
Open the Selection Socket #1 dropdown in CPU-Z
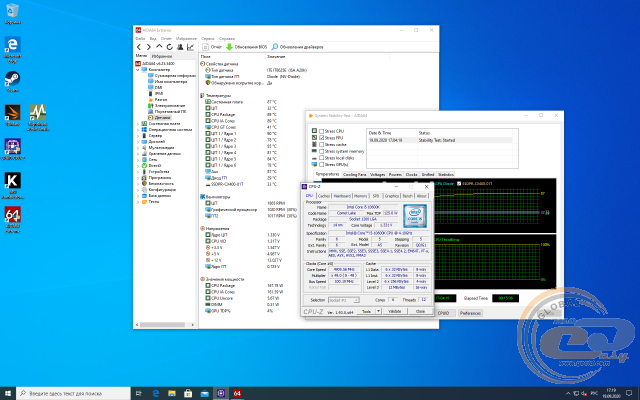(344, 300)
